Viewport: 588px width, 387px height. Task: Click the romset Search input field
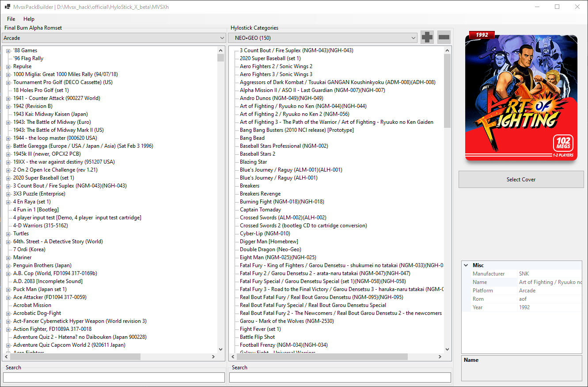click(114, 377)
